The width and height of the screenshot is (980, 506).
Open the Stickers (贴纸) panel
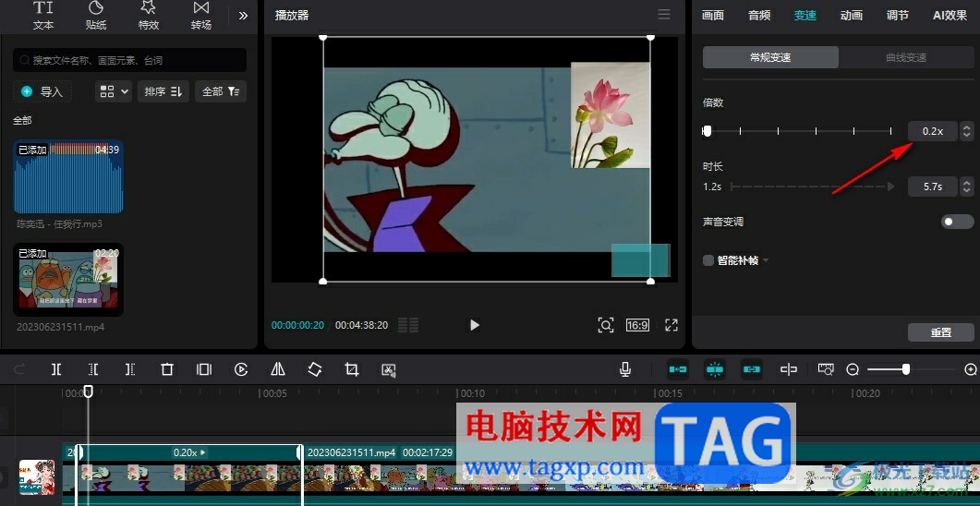(96, 16)
